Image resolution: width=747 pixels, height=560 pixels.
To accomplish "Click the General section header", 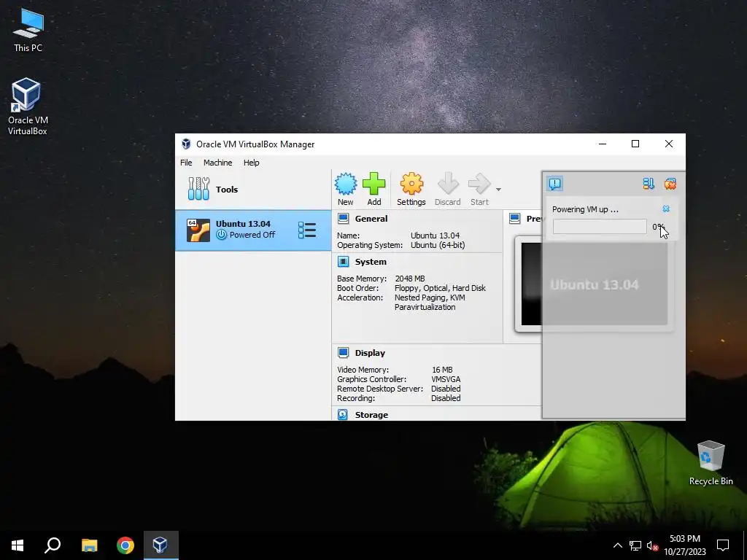I will [x=371, y=219].
